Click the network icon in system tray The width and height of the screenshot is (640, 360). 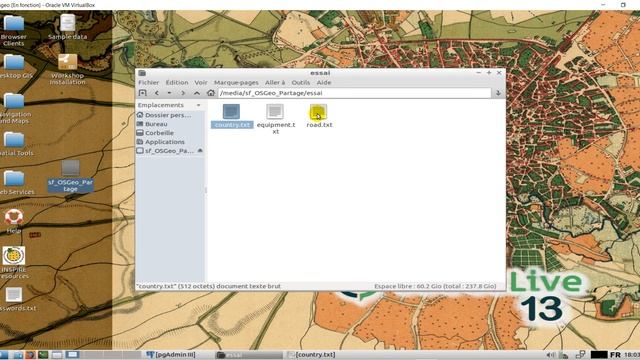tap(580, 355)
